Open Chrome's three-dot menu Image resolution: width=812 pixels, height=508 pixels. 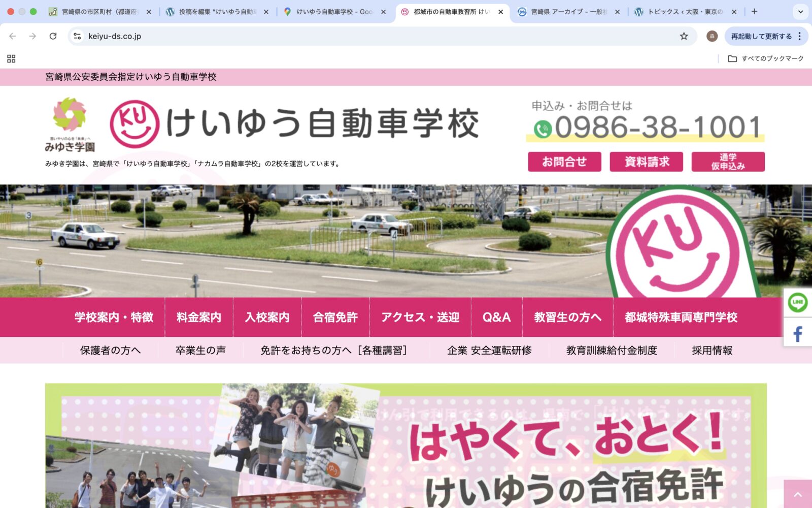coord(800,36)
